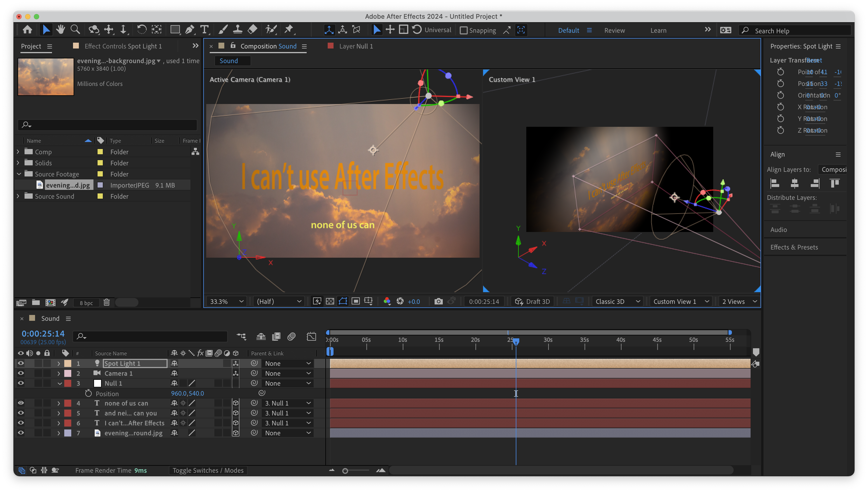
Task: Click the snapshot camera icon
Action: [x=438, y=302]
